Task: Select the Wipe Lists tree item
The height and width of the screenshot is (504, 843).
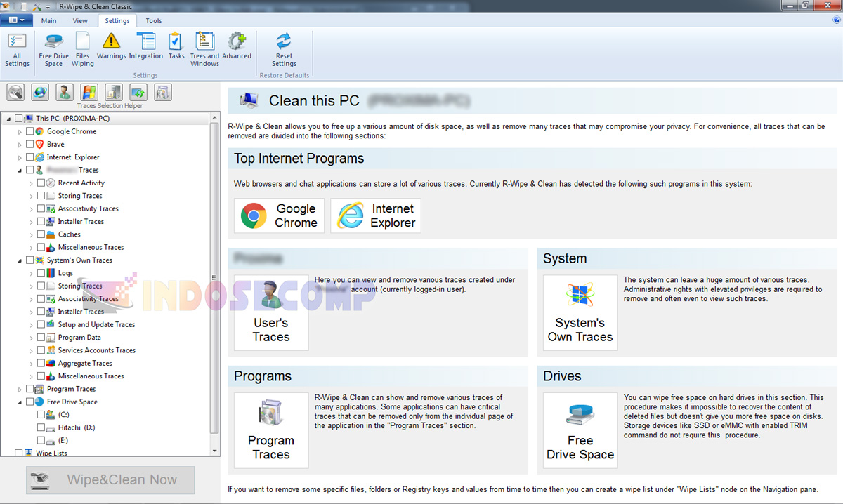Action: tap(51, 453)
